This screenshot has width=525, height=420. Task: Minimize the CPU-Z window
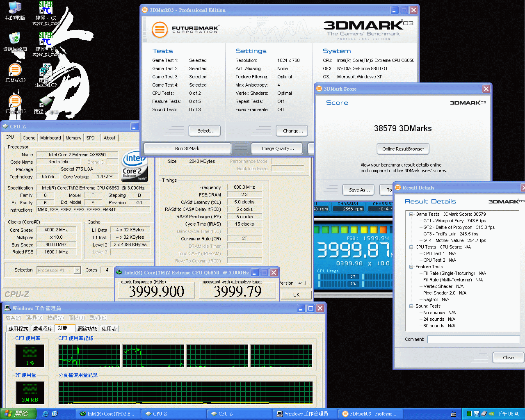[x=135, y=126]
